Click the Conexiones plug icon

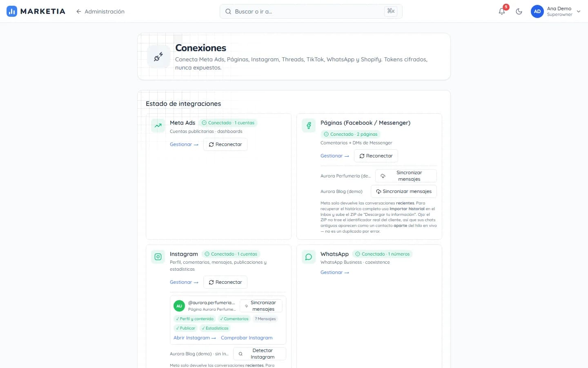click(x=158, y=56)
